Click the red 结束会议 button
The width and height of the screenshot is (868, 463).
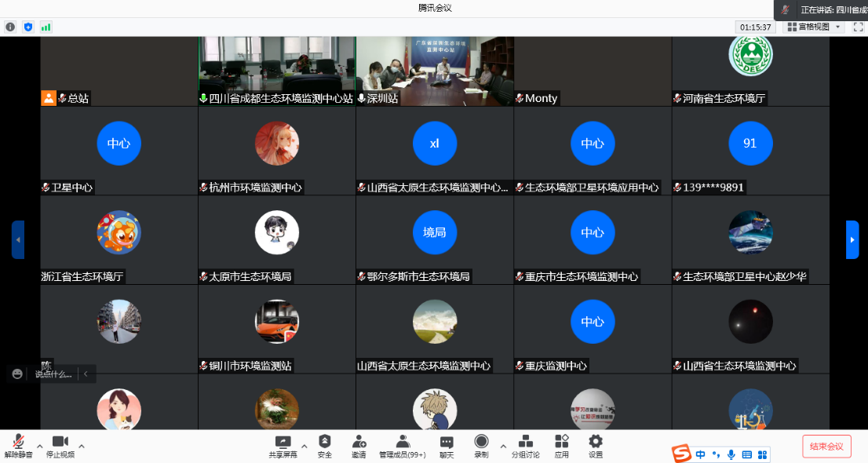tap(826, 447)
